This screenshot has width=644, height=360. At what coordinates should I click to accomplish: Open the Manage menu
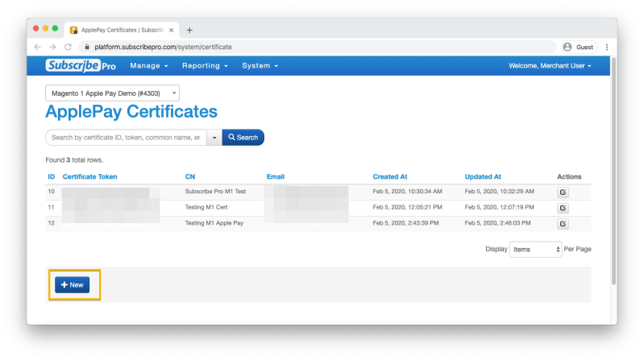click(x=149, y=66)
